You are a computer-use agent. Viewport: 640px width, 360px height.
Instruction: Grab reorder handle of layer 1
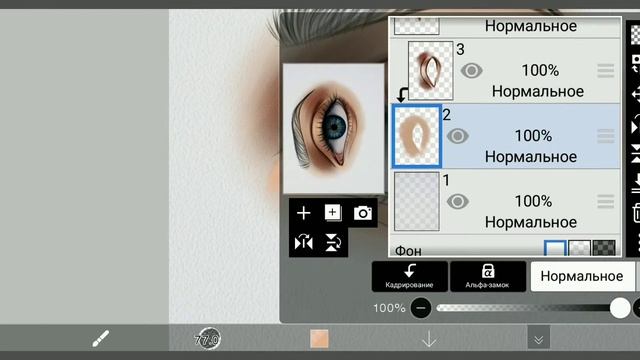coord(605,201)
